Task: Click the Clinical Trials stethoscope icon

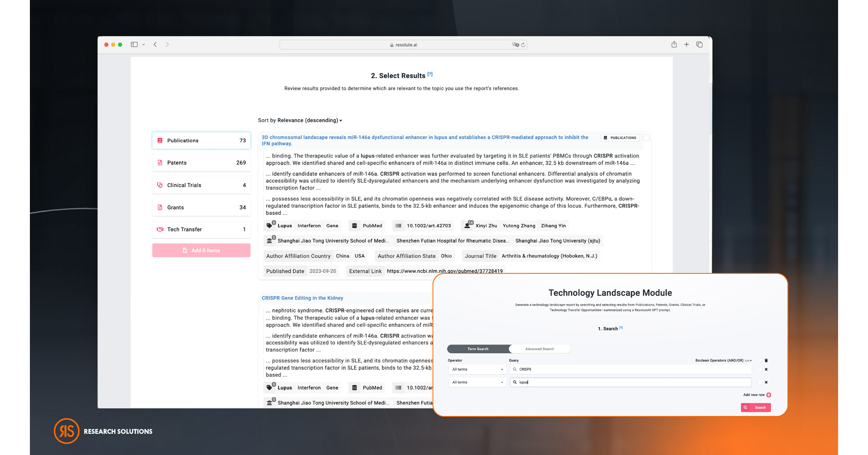Action: pos(160,185)
